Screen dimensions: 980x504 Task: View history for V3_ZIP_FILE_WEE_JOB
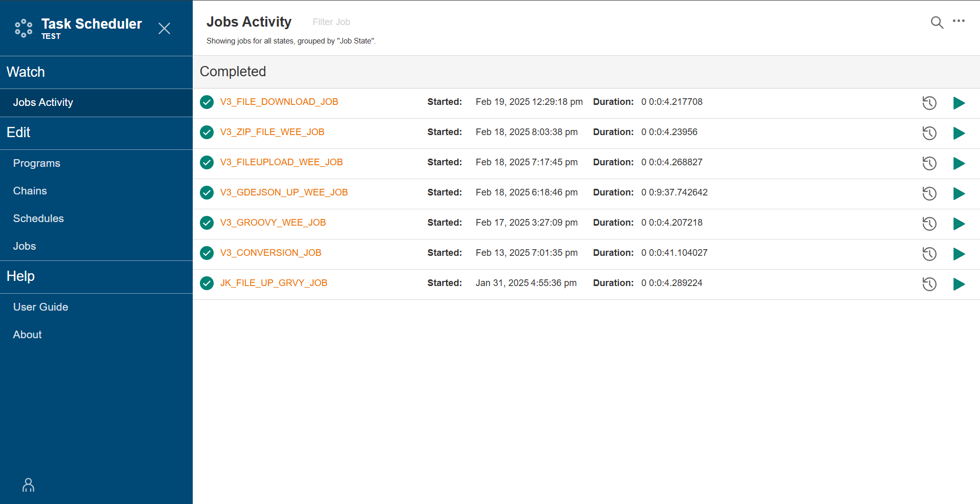[x=929, y=133]
